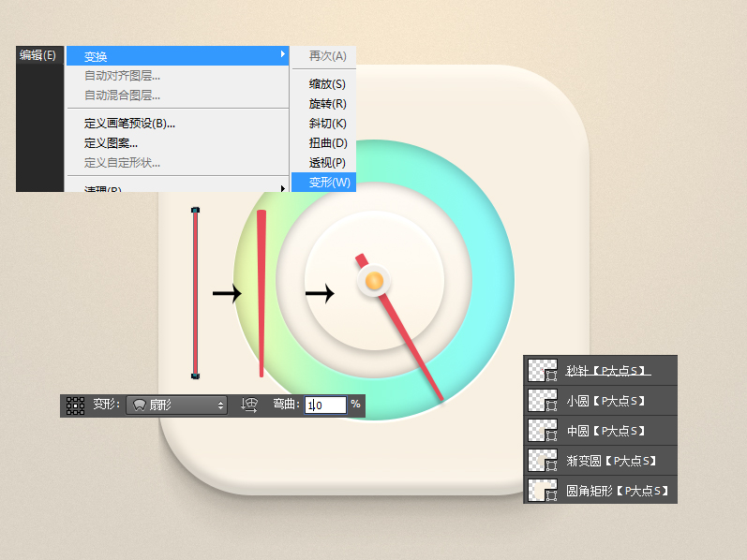Open the 变形 warp style dropdown

coord(177,405)
